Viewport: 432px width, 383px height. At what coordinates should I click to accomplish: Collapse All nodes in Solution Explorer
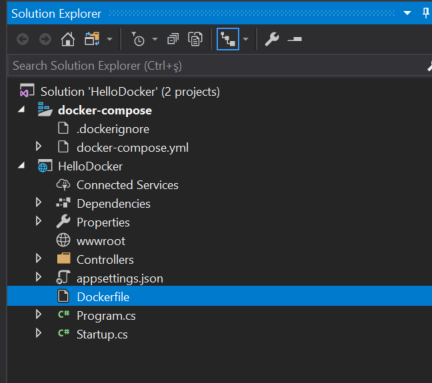pyautogui.click(x=173, y=39)
